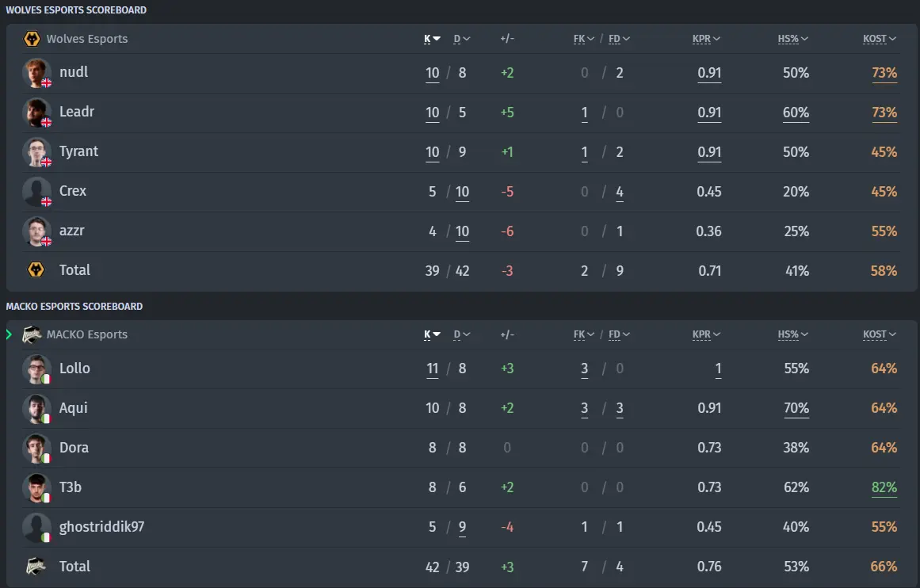920x588 pixels.
Task: Sort MACKO table by FK column
Action: click(x=584, y=334)
